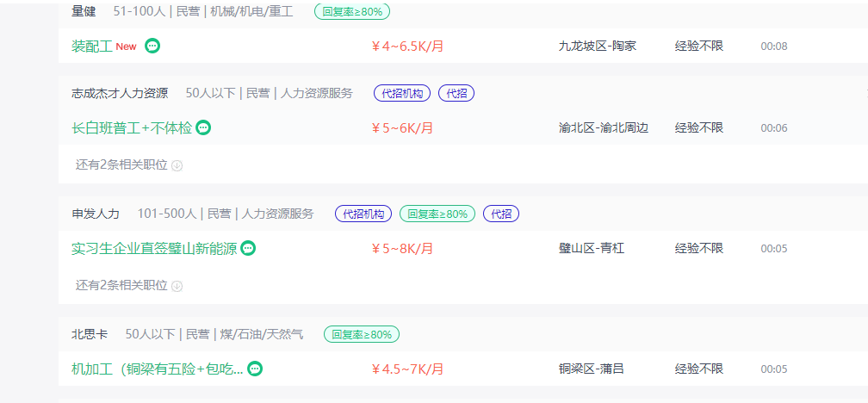Open chat icon beside 装配工 job
The width and height of the screenshot is (868, 403).
(x=152, y=46)
